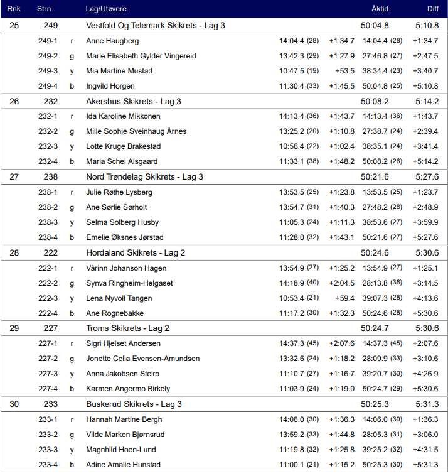This screenshot has height=476, width=448.
Task: Select Nord Trøndelag Skikrets - Lag 3 row
Action: tap(144, 177)
